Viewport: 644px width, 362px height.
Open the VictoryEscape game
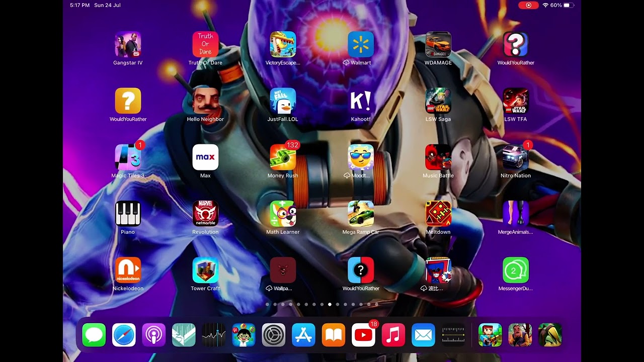point(283,44)
